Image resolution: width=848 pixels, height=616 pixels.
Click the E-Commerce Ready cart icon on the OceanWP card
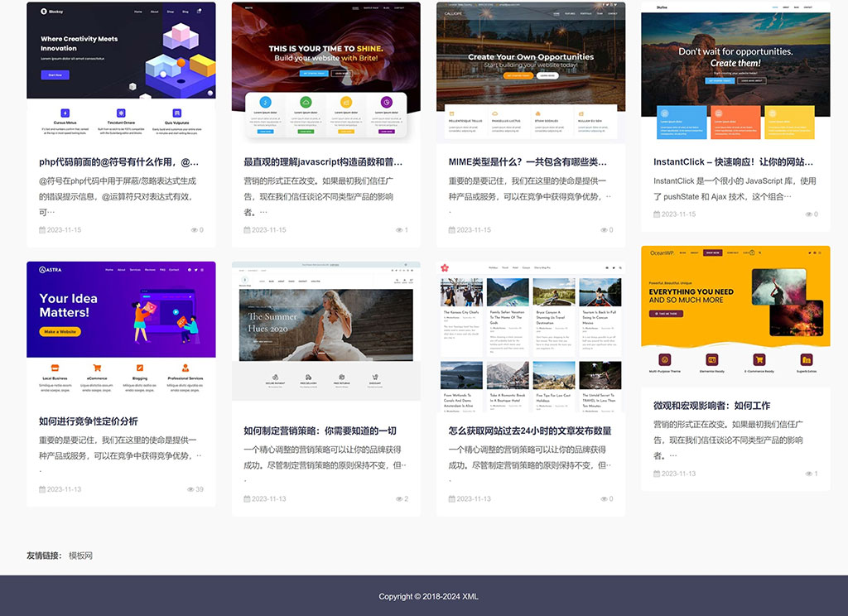click(759, 359)
